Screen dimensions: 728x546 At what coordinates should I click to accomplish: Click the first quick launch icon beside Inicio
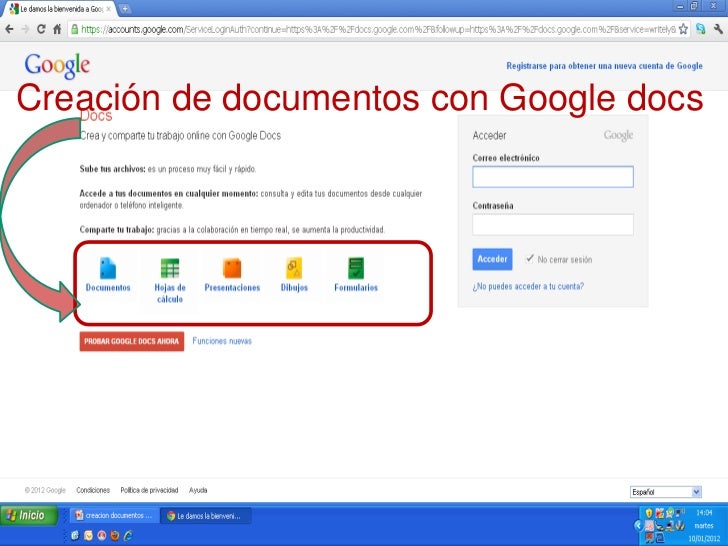click(75, 535)
